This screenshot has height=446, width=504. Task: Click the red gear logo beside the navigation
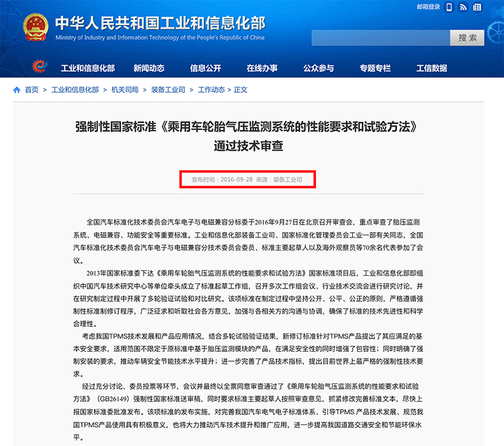click(x=40, y=67)
